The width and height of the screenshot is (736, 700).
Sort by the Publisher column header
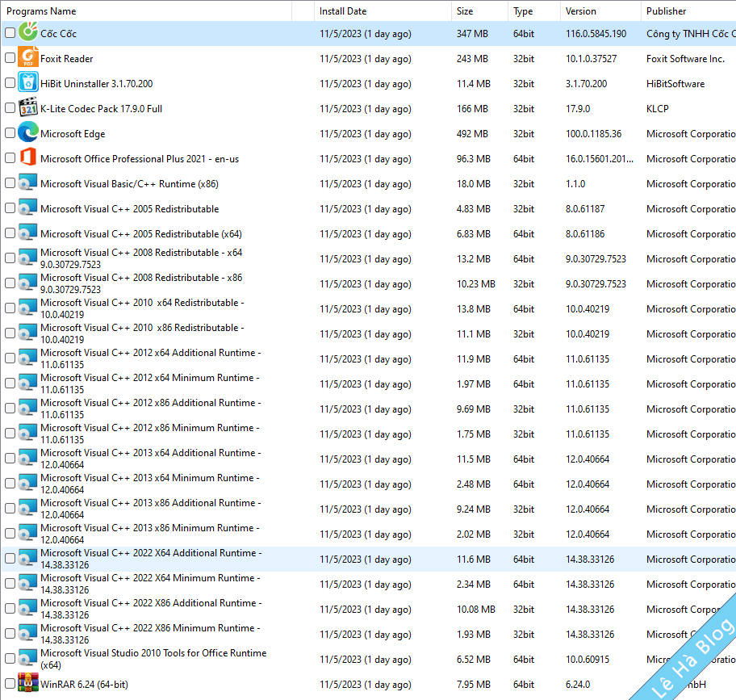pos(666,11)
